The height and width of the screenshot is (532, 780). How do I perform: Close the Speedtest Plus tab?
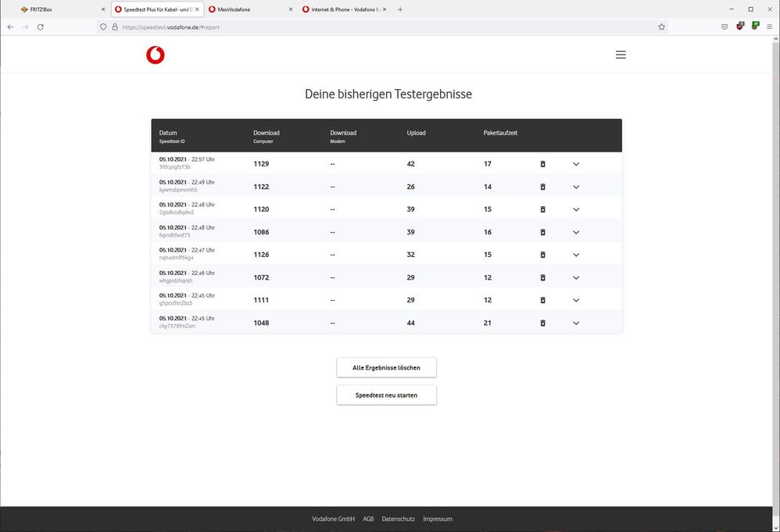click(x=197, y=9)
